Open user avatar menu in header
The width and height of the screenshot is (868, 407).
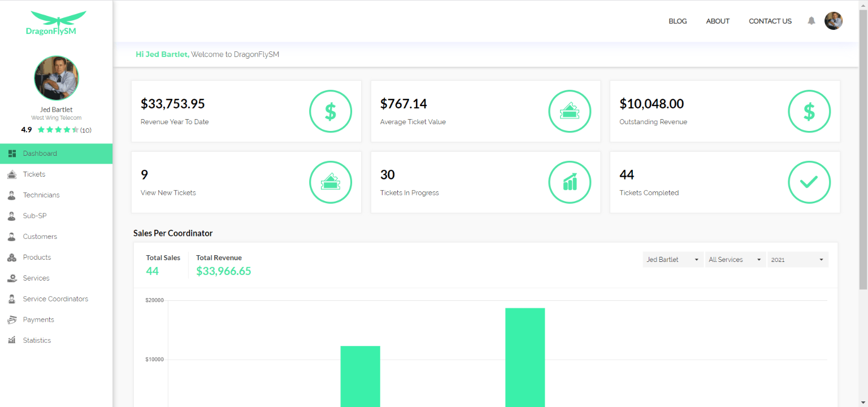point(834,21)
